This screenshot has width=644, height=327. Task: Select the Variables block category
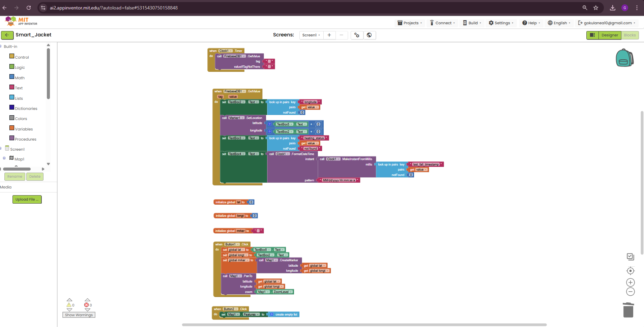24,129
